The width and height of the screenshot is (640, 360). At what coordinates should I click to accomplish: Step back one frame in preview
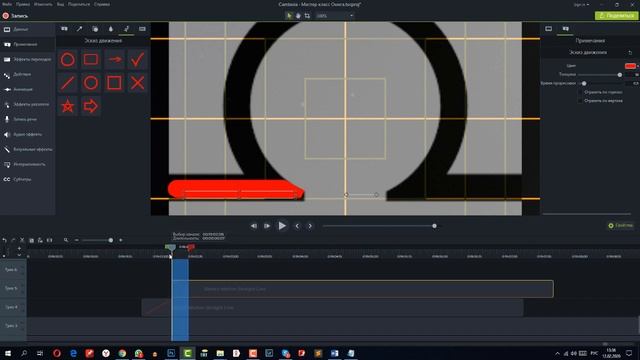pyautogui.click(x=254, y=226)
